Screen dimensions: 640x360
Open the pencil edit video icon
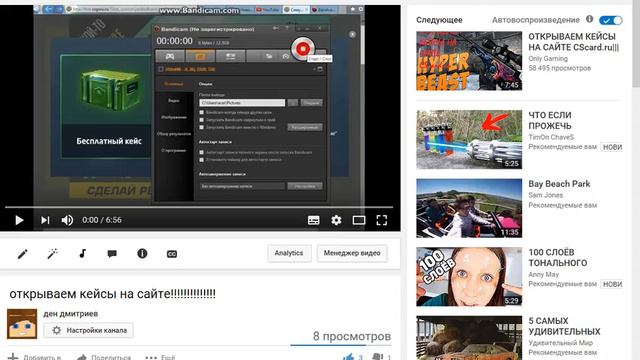pyautogui.click(x=22, y=254)
